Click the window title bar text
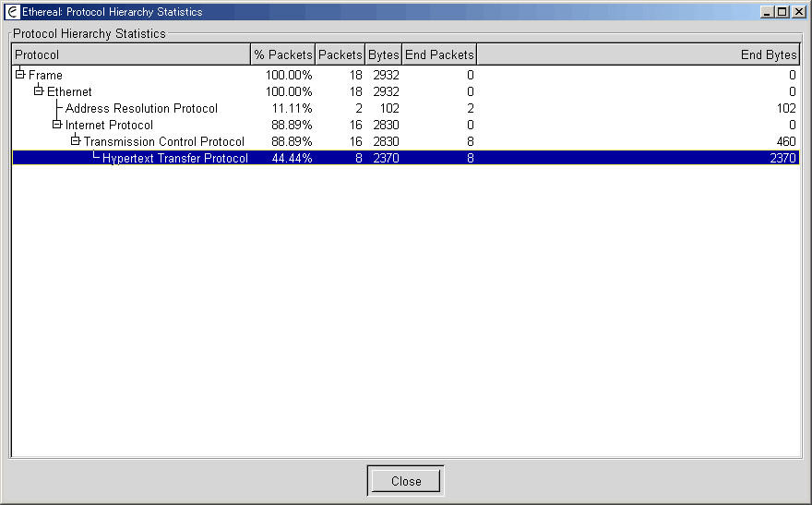The height and width of the screenshot is (505, 812). [x=113, y=11]
